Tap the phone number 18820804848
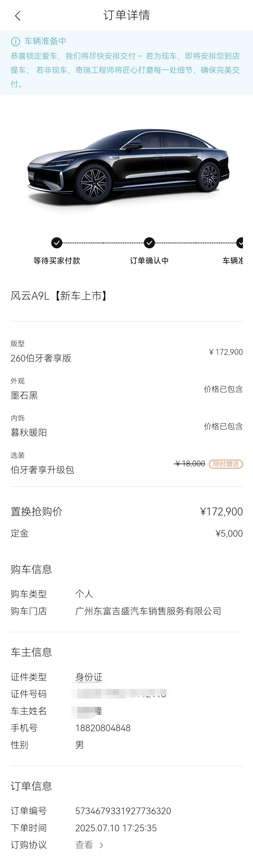 (103, 728)
